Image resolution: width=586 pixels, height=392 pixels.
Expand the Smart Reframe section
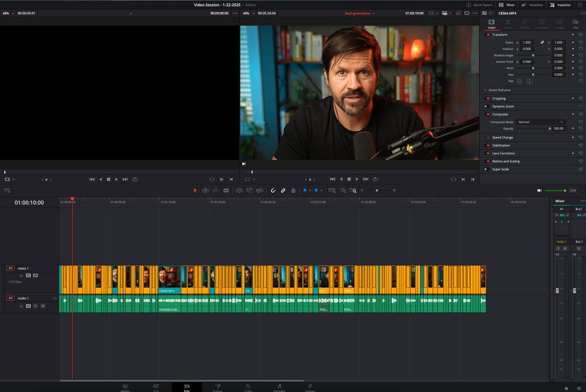(x=500, y=90)
